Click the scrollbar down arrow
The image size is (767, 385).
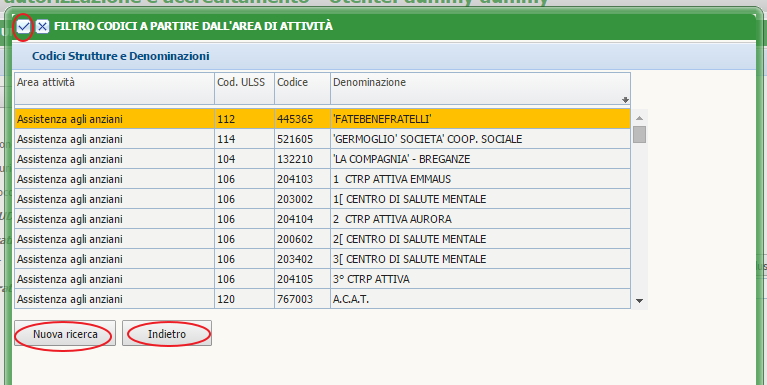pos(639,301)
